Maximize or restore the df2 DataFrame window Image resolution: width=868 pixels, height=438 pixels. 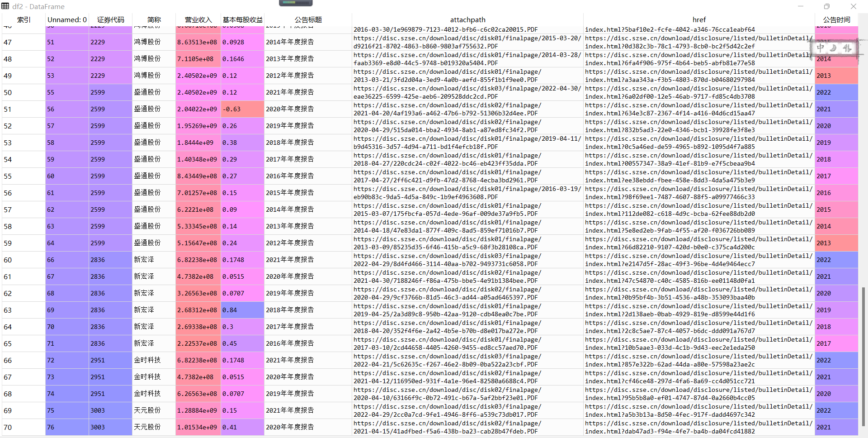827,6
